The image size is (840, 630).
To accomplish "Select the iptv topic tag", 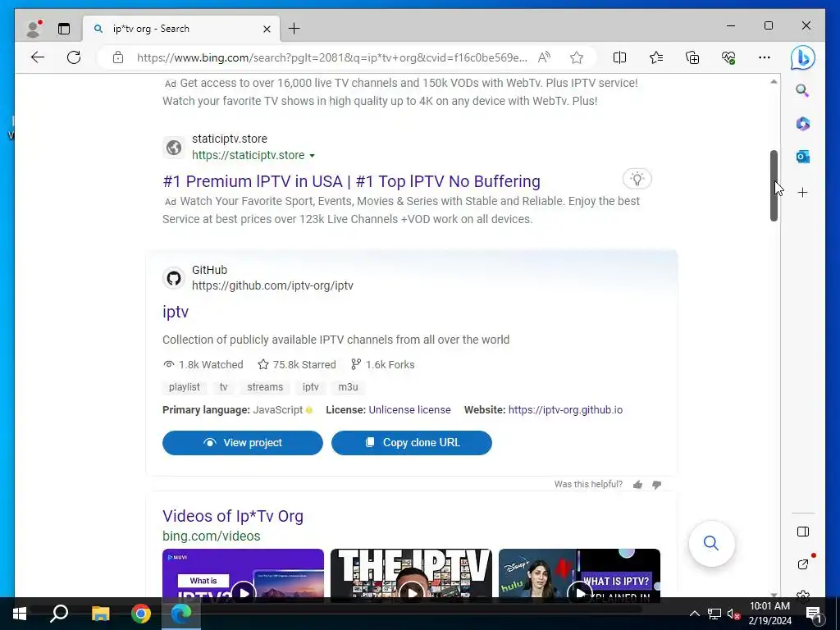I will point(311,387).
